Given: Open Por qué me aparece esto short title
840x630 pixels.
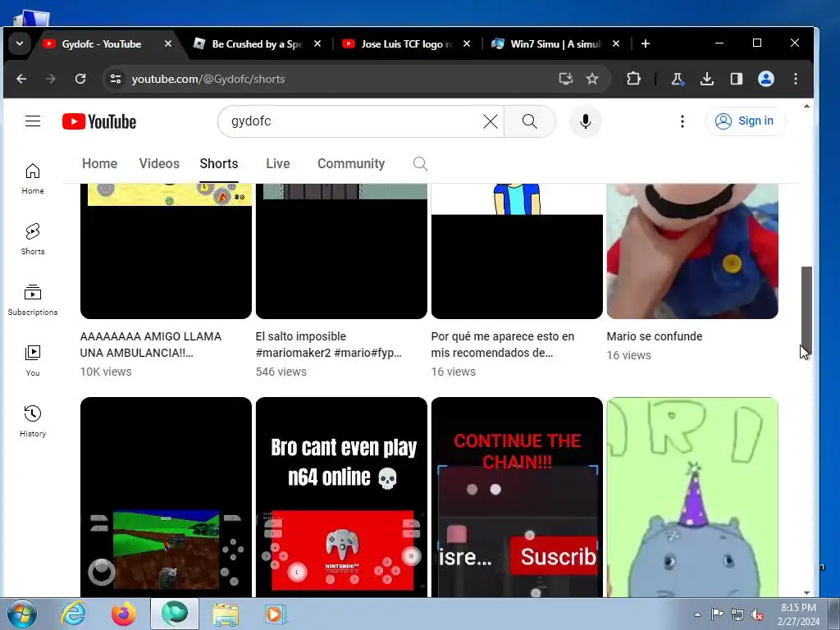Looking at the screenshot, I should point(503,345).
